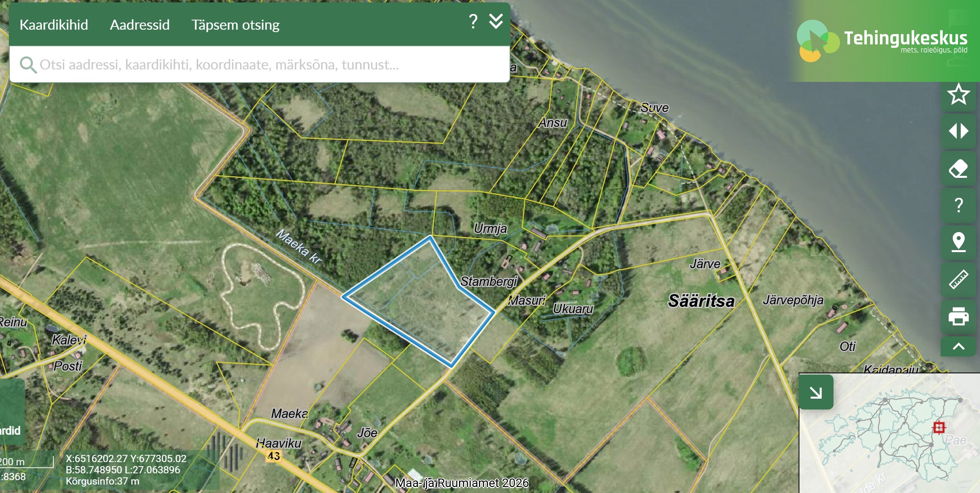Screen dimensions: 980x493
Task: Activate the map compare swipe arrows tool
Action: coord(958,131)
